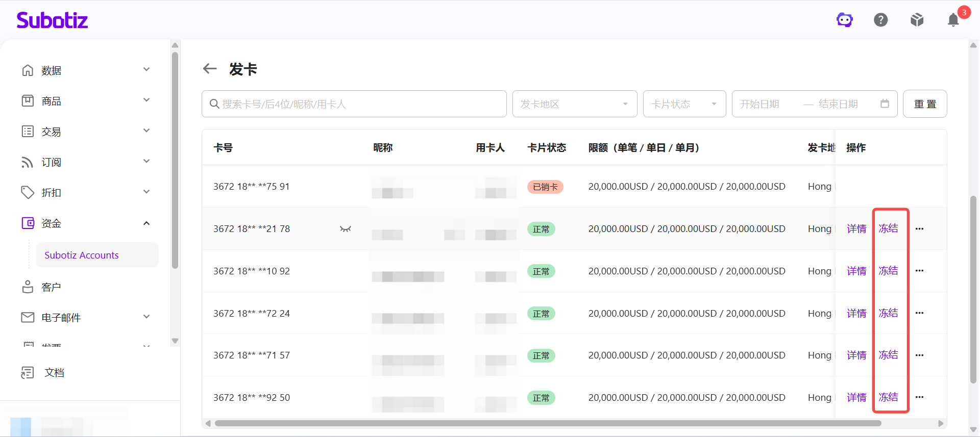Viewport: 980px width, 437px height.
Task: Click the person icon beside 客户
Action: pos(28,287)
